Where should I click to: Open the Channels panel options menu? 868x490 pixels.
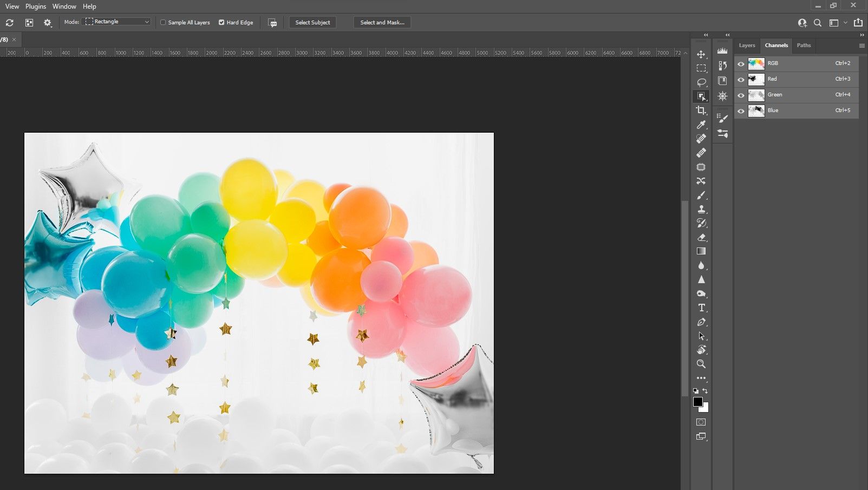point(862,45)
